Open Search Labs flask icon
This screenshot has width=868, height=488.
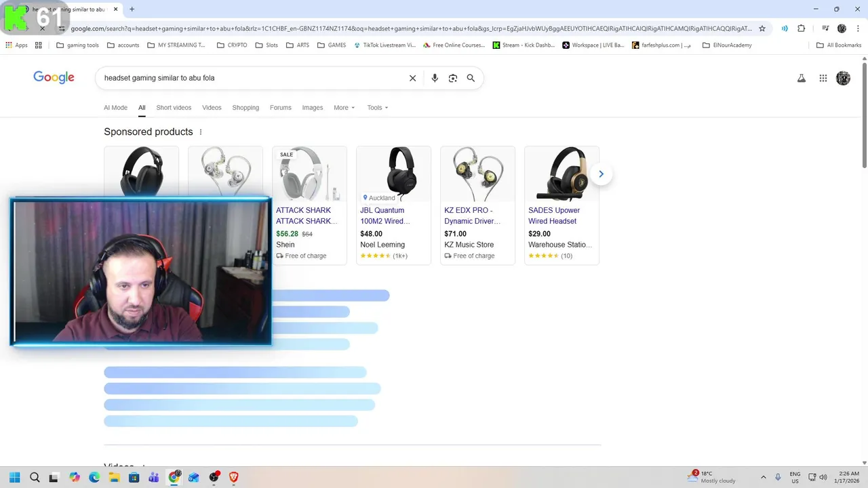802,78
